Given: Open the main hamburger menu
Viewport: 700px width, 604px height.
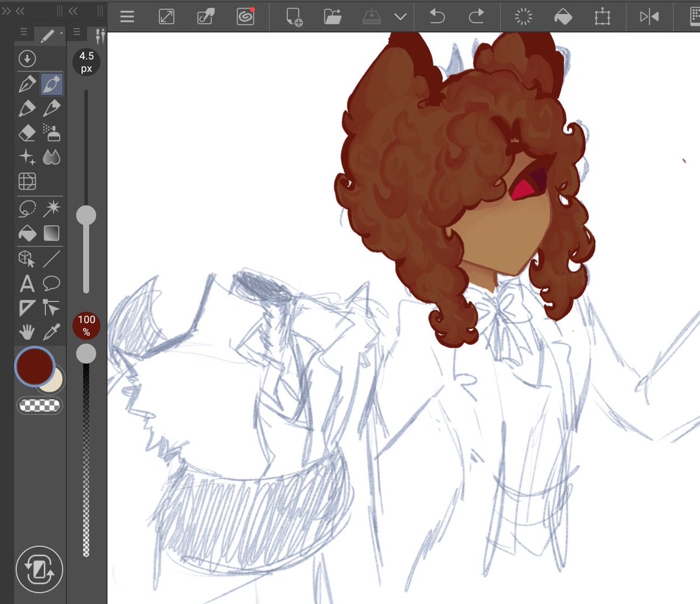Looking at the screenshot, I should pyautogui.click(x=127, y=17).
